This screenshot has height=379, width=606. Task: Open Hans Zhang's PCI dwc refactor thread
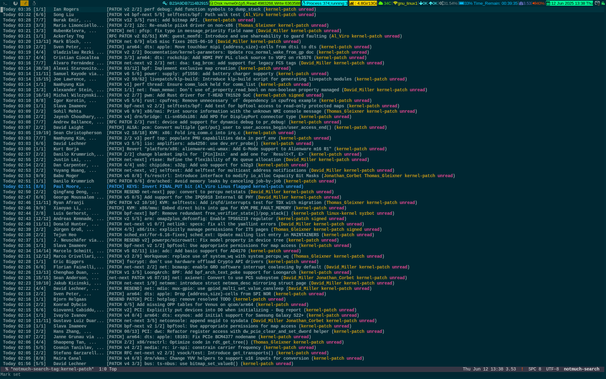pyautogui.click(x=194, y=331)
